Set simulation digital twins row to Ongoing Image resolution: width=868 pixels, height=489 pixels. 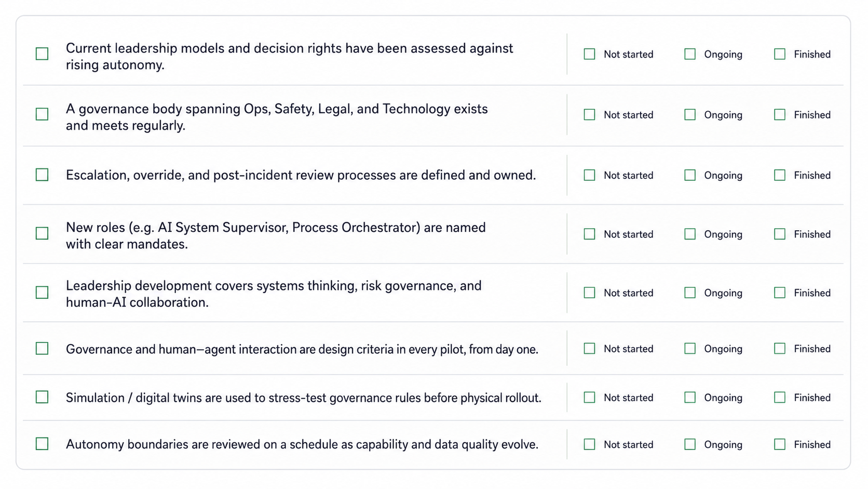[690, 397]
